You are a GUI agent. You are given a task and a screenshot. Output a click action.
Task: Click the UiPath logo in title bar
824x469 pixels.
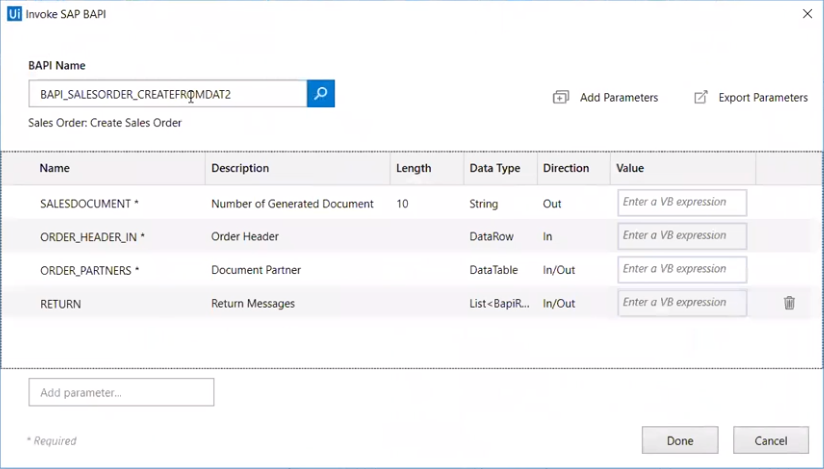14,13
